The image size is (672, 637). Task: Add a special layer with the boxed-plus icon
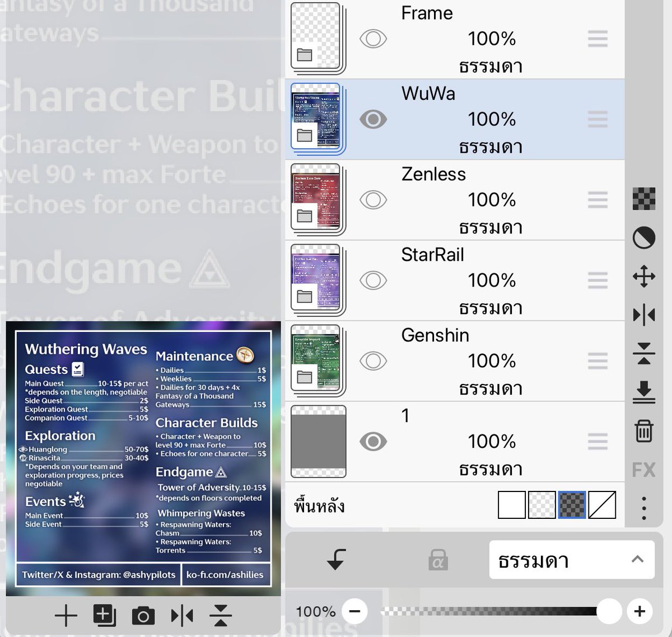[x=104, y=616]
